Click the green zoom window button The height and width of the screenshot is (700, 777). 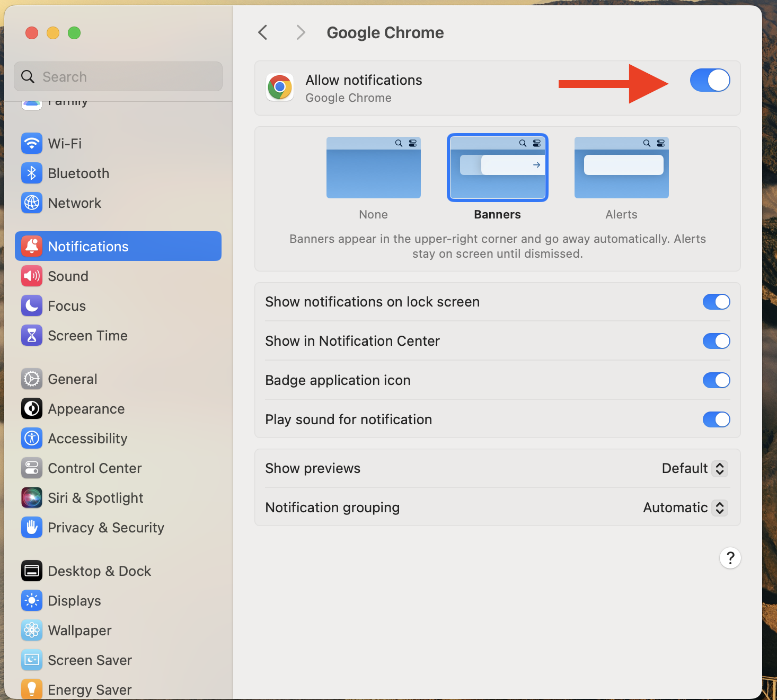(x=74, y=33)
